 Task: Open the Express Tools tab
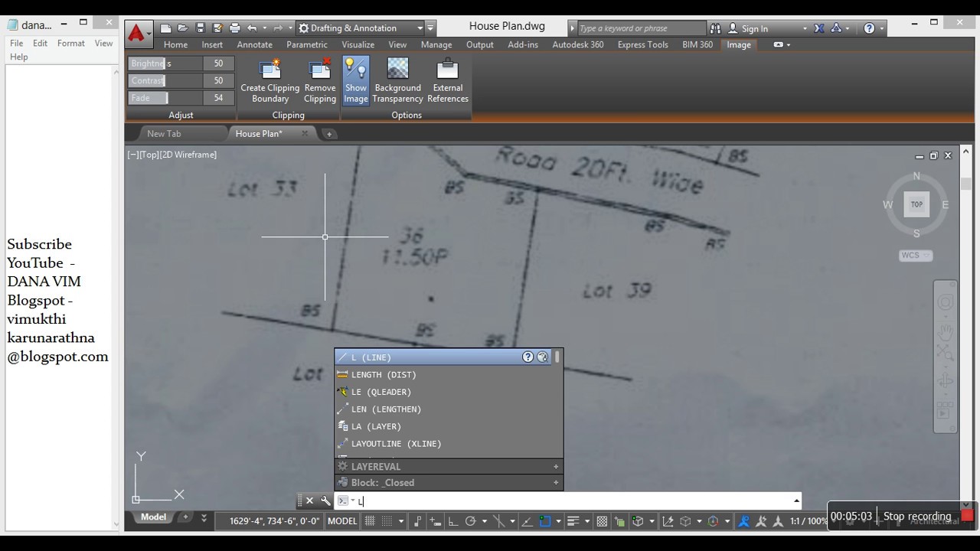642,44
